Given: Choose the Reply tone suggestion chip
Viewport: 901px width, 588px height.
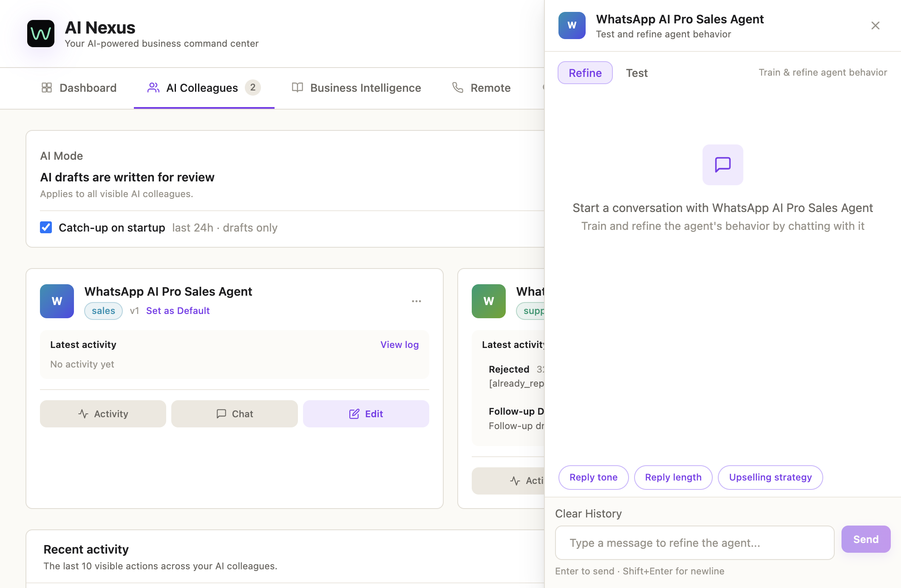Looking at the screenshot, I should tap(593, 478).
